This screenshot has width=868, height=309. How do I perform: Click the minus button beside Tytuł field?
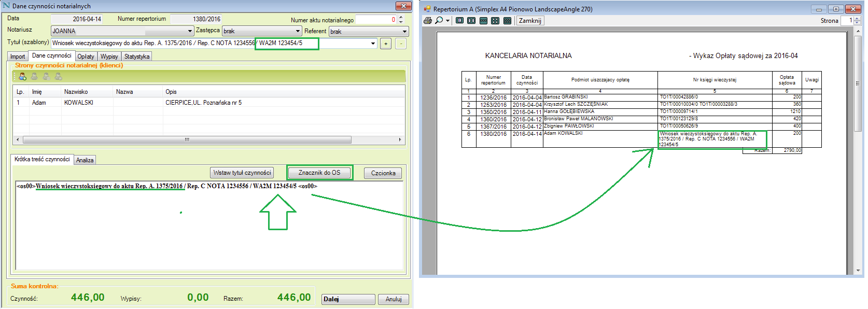coord(401,44)
